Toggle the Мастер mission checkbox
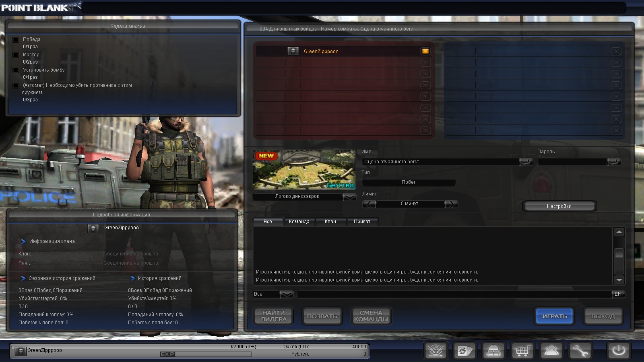This screenshot has width=644, height=362. point(16,55)
